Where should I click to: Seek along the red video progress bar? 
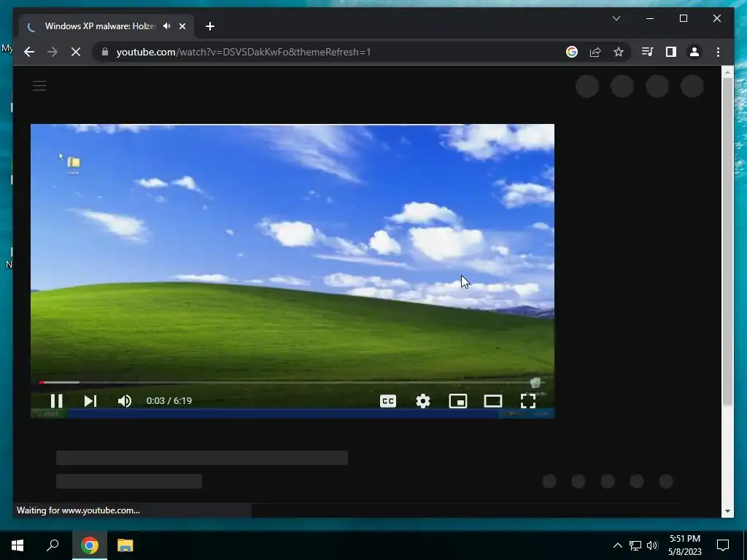[x=292, y=382]
